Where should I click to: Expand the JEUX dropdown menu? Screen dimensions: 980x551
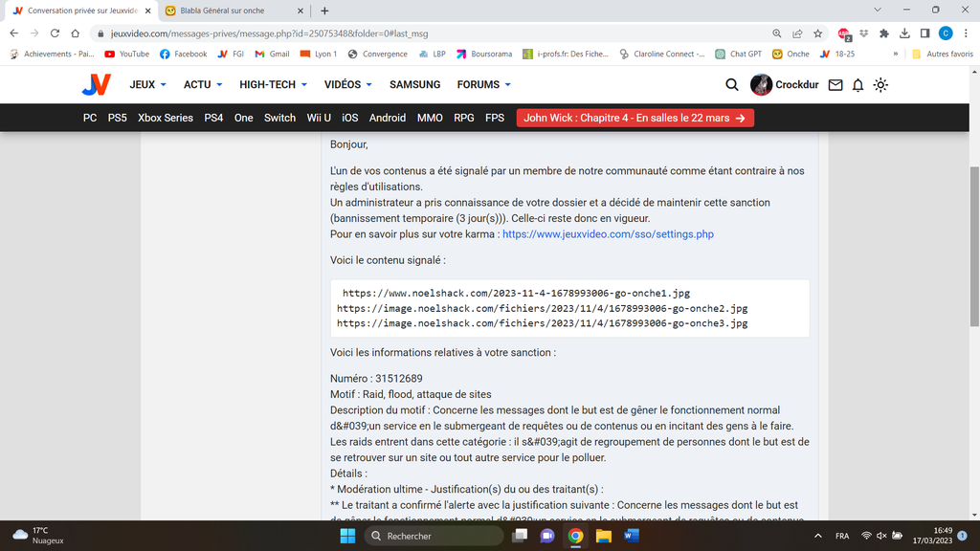click(x=147, y=85)
